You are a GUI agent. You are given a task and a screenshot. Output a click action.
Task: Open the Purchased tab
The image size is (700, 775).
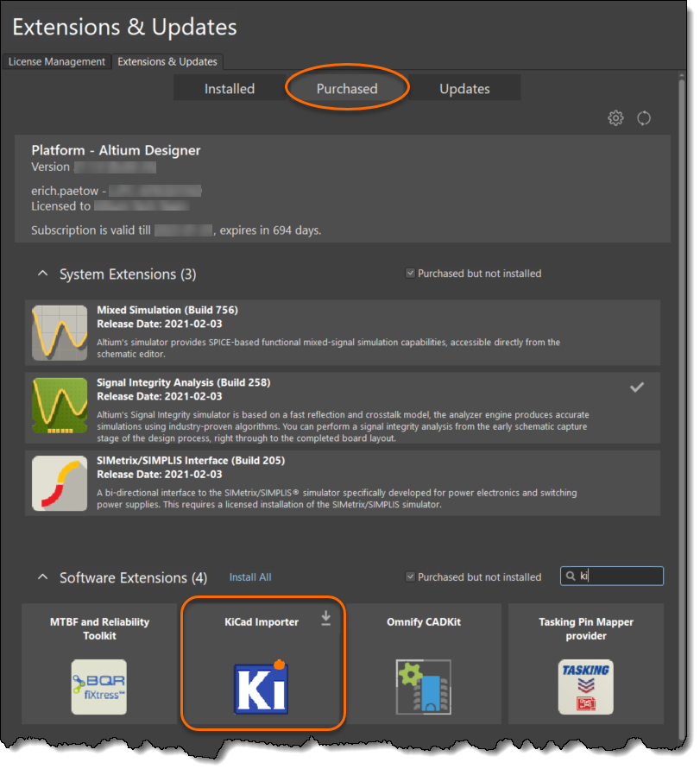(x=347, y=89)
